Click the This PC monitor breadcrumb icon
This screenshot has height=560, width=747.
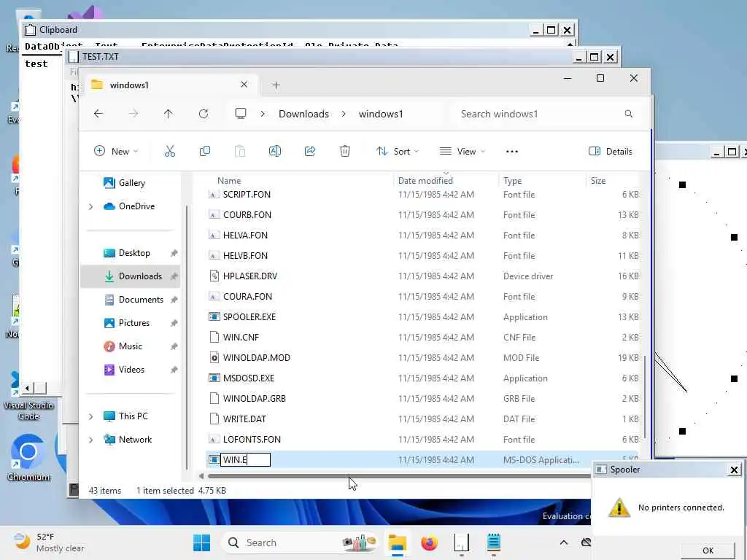coord(241,113)
